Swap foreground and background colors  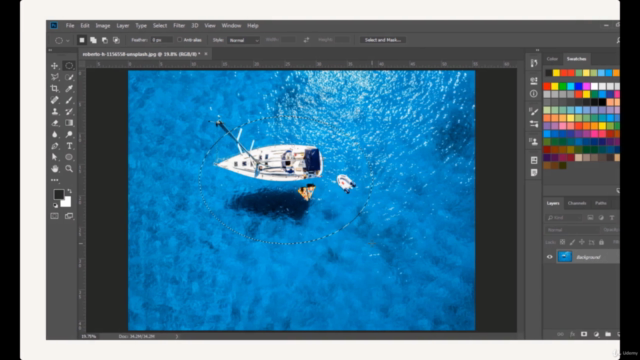click(x=69, y=191)
